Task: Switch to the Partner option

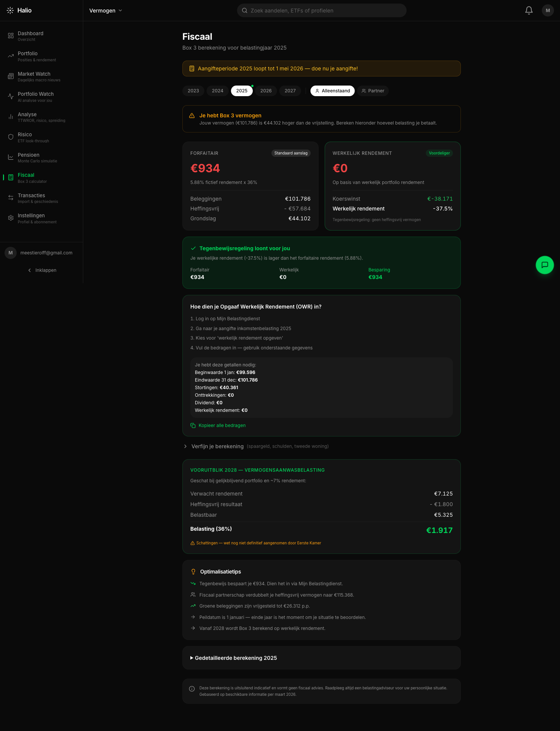Action: pyautogui.click(x=373, y=91)
